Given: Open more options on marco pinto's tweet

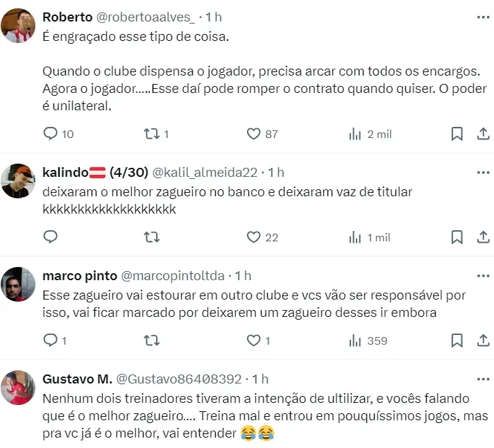Looking at the screenshot, I should click(x=482, y=275).
